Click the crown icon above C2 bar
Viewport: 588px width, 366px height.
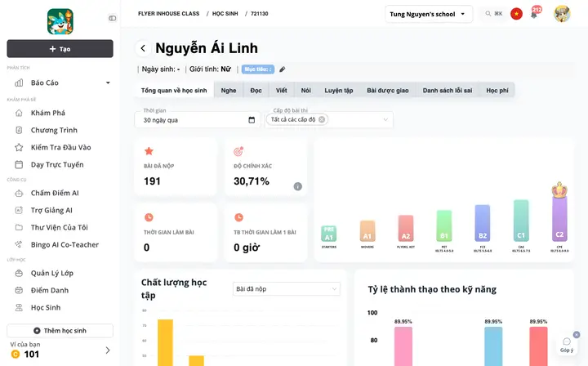(559, 190)
